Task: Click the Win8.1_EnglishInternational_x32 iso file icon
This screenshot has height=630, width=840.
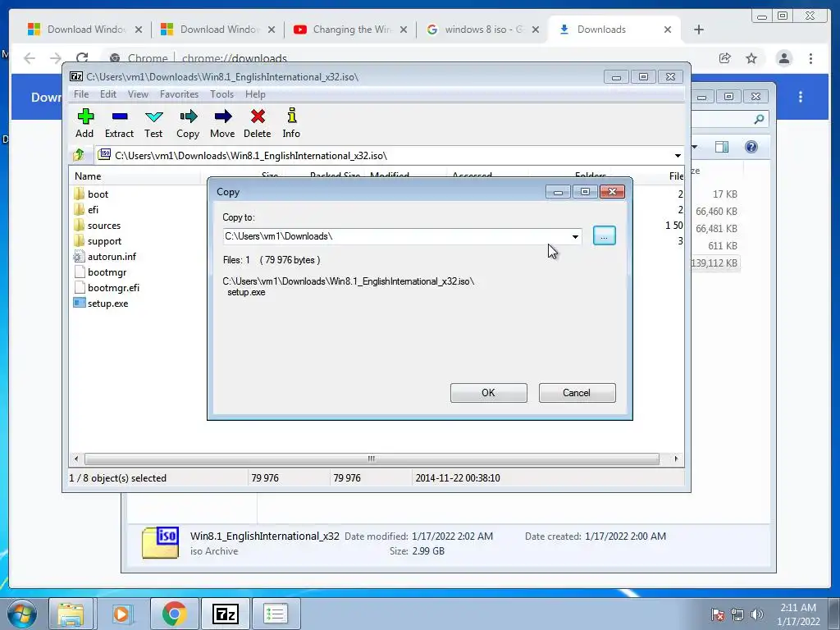Action: (160, 543)
